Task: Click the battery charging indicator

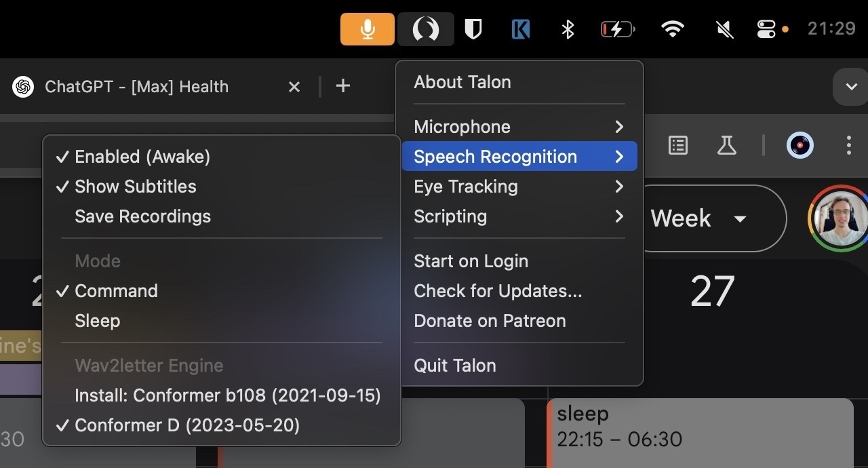Action: click(618, 29)
